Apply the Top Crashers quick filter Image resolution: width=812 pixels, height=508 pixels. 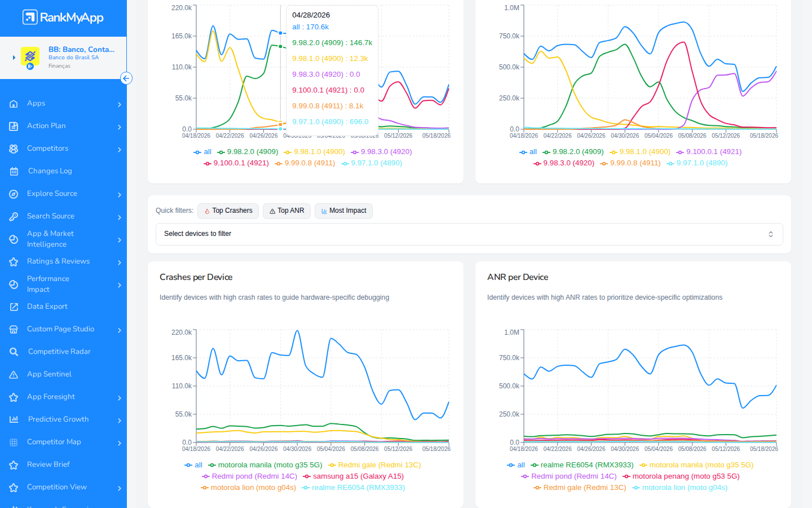coord(228,211)
